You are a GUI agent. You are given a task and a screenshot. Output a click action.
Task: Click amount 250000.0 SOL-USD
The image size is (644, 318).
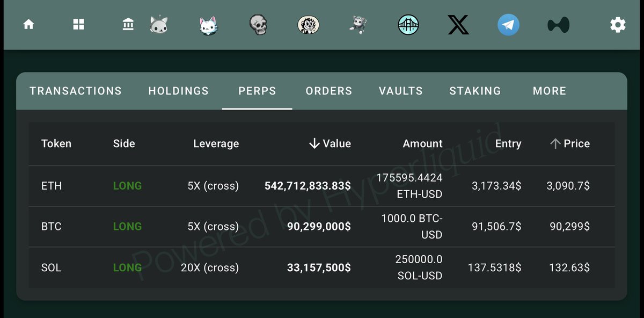(x=419, y=268)
